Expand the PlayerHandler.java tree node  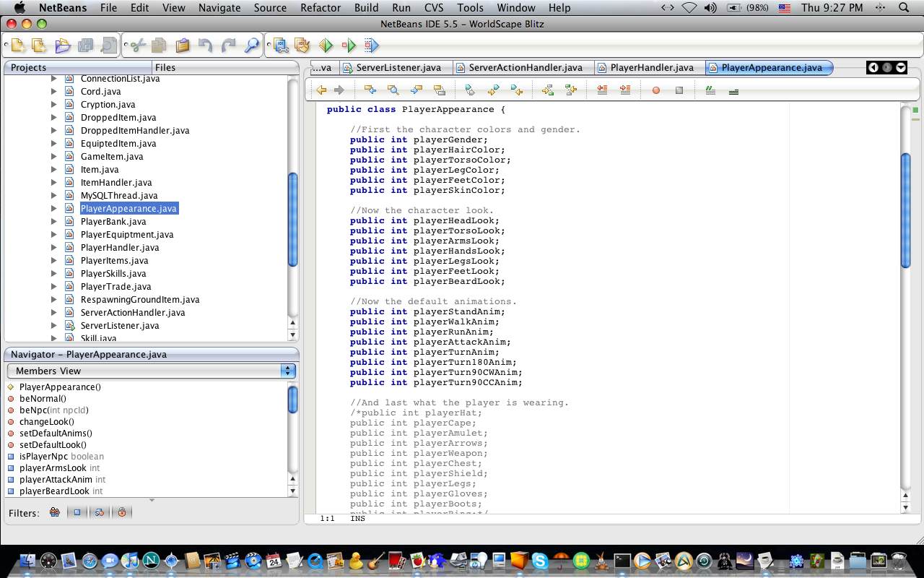(53, 247)
